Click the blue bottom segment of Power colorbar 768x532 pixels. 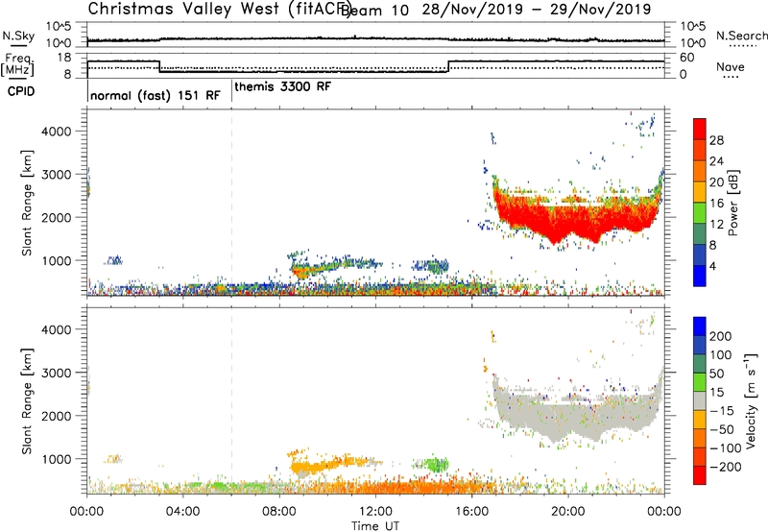[700, 276]
